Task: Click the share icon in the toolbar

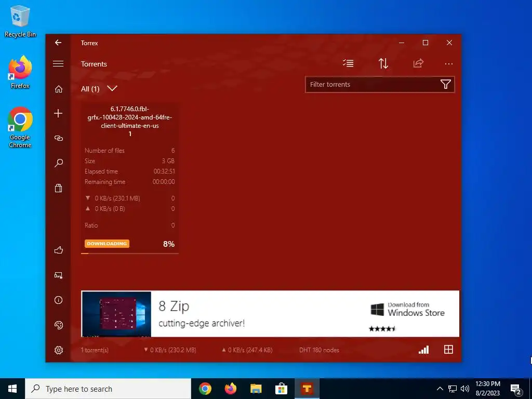Action: coord(418,63)
